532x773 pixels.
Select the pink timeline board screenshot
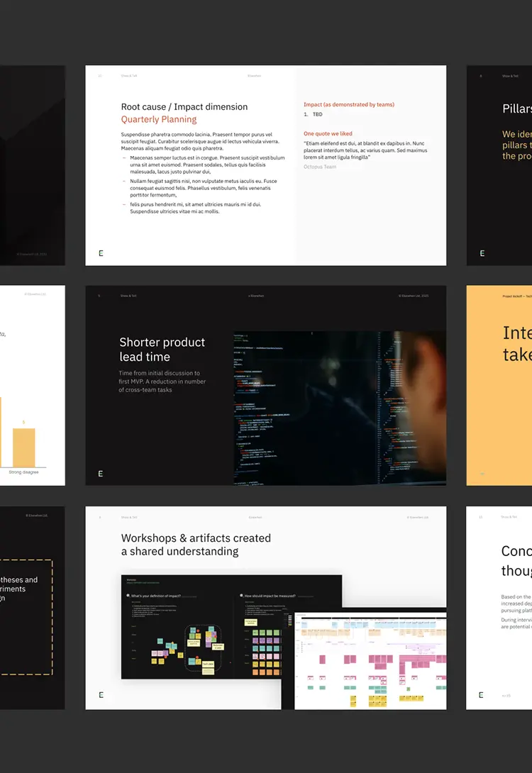(370, 661)
